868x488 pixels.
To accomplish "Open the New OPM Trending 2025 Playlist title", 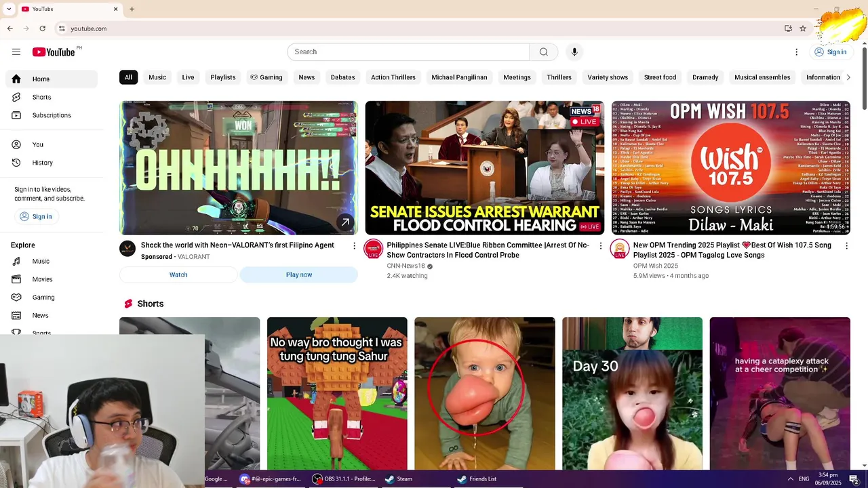I will 732,250.
